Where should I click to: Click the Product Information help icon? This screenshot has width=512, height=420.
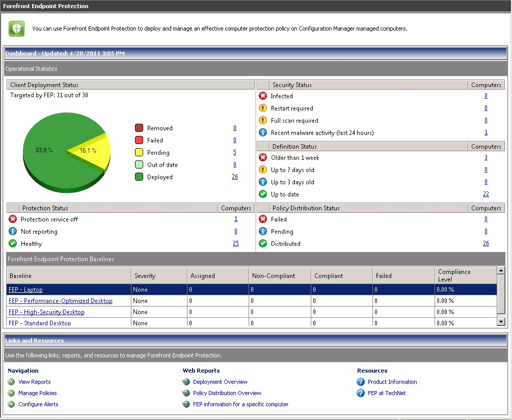[361, 382]
